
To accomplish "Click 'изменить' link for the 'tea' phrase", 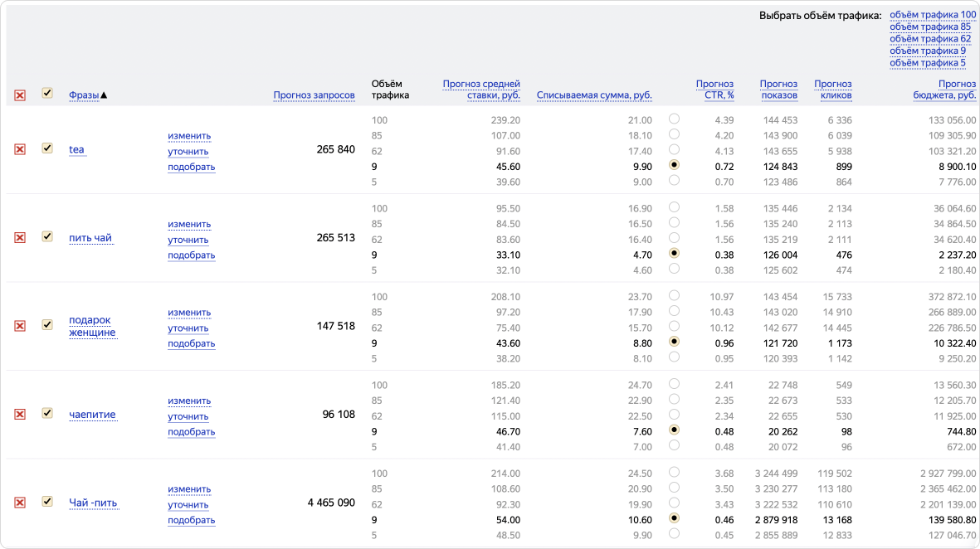I will point(189,136).
